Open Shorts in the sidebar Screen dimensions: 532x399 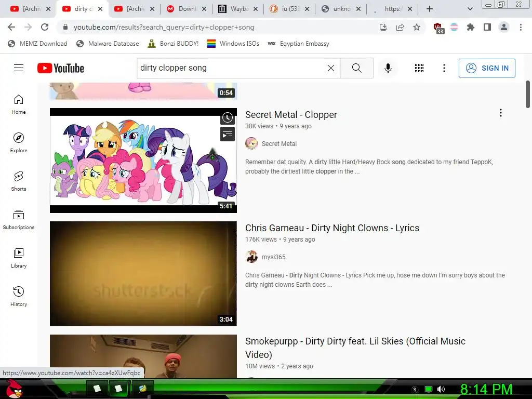(x=19, y=181)
